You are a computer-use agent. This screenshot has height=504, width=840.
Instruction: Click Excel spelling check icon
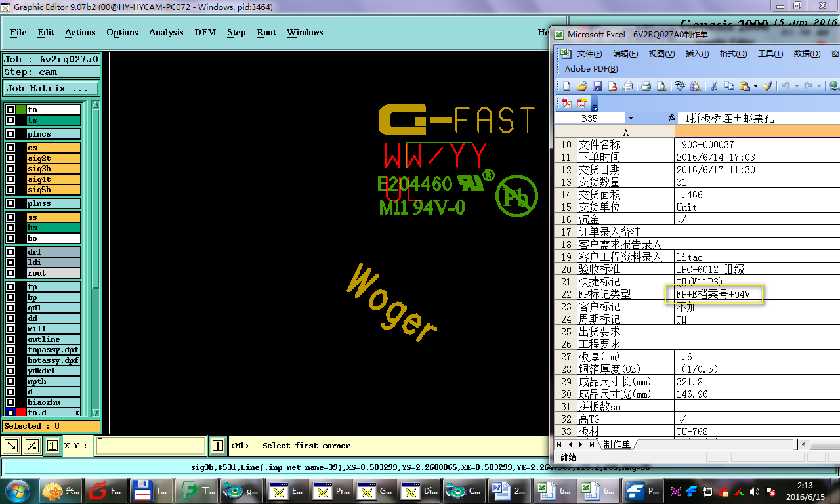click(681, 86)
